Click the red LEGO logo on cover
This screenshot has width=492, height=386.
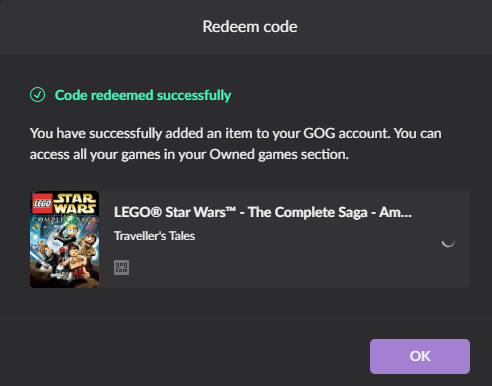[42, 203]
